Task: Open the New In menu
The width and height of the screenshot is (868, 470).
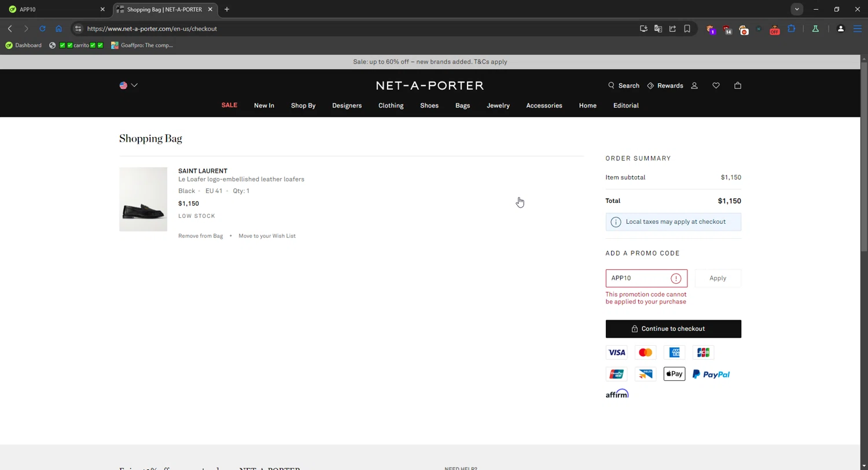Action: [x=264, y=106]
